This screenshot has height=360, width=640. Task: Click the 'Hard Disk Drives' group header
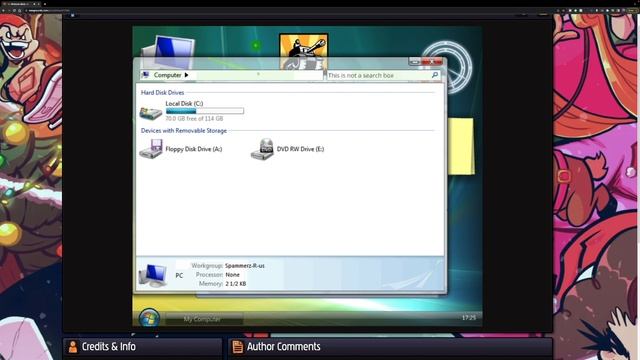coord(162,93)
